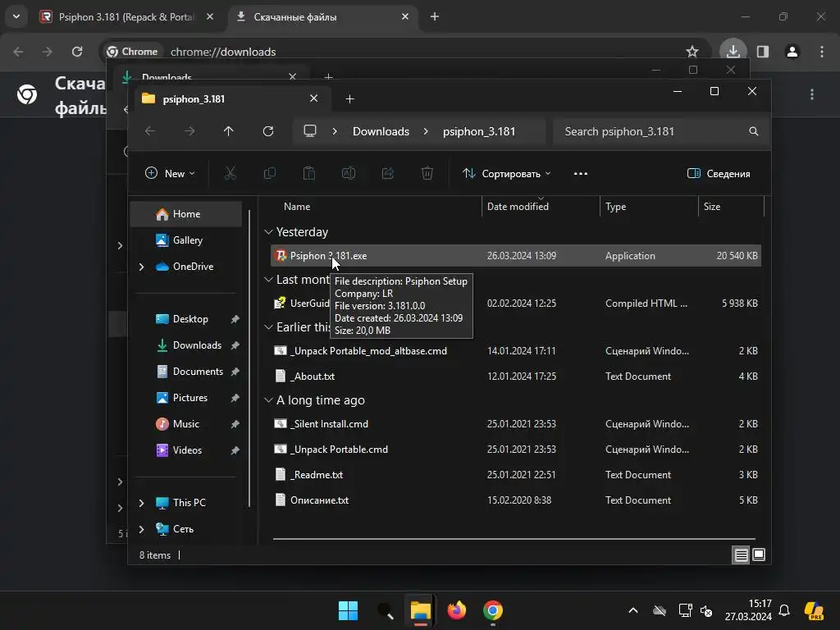Click the Explorer forward arrow button
The image size is (840, 630).
[189, 131]
